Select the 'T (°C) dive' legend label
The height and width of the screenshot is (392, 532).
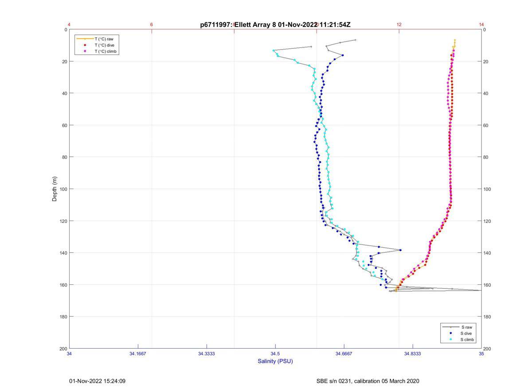point(104,45)
